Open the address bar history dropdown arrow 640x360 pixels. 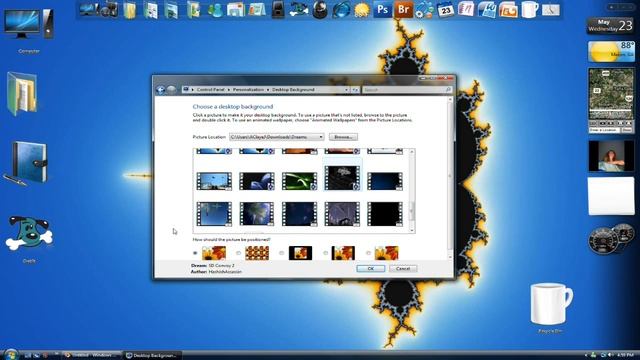pos(346,90)
